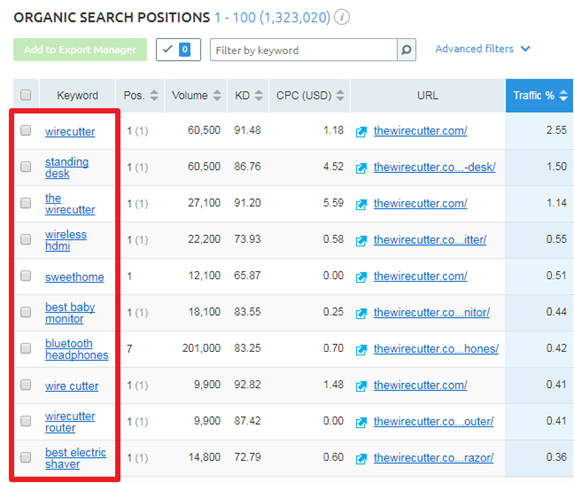Open external link icon for best electric shaver row
The image size is (574, 483).
pyautogui.click(x=361, y=458)
